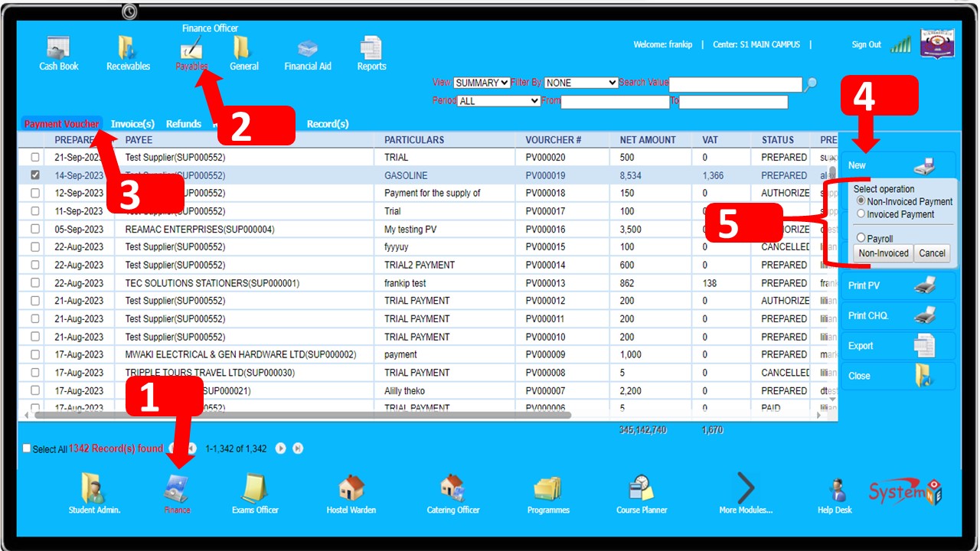The image size is (980, 551).
Task: Open the Hostel Warden module
Action: pos(351,491)
